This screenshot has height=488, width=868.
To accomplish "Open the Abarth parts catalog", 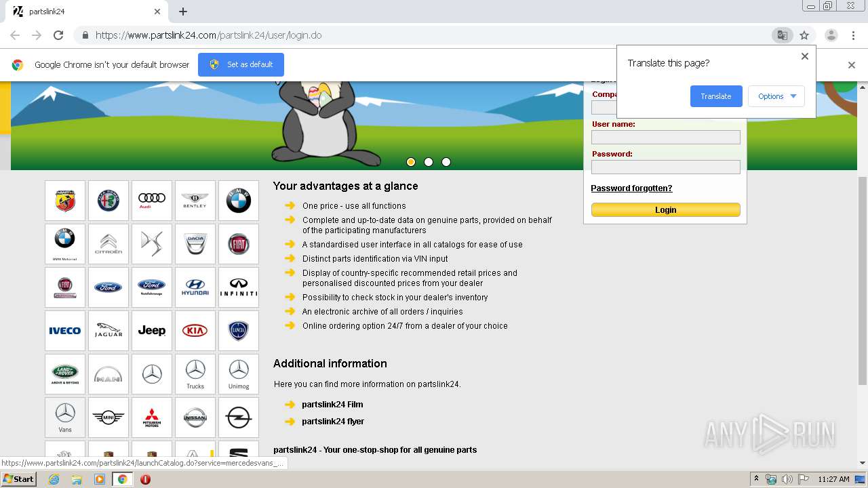I will (x=65, y=201).
